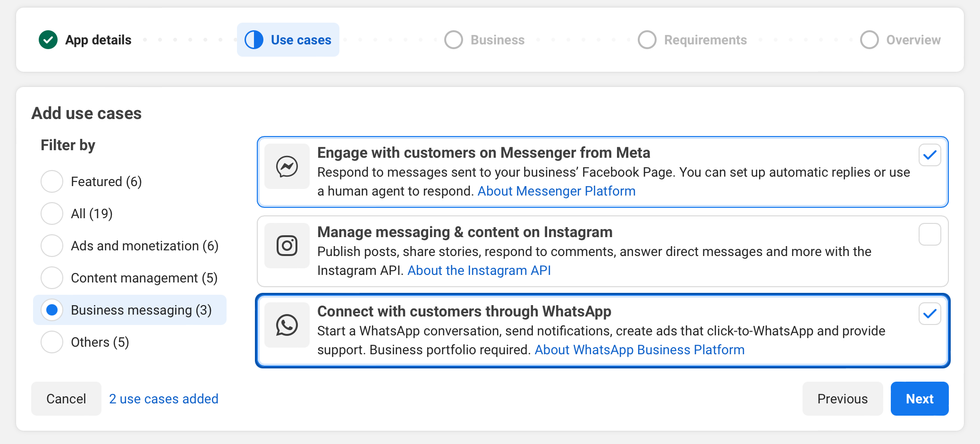Click the Overview step circle icon
This screenshot has height=444, width=980.
pyautogui.click(x=870, y=40)
